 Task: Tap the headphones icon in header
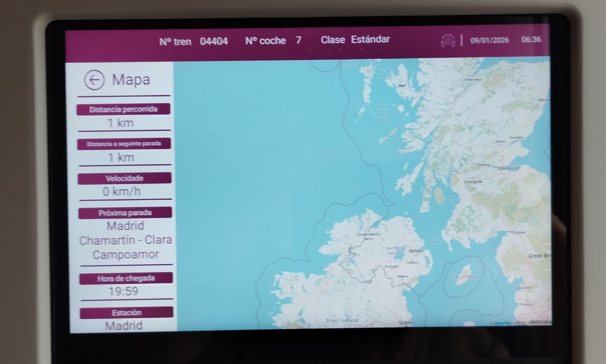[x=448, y=41]
